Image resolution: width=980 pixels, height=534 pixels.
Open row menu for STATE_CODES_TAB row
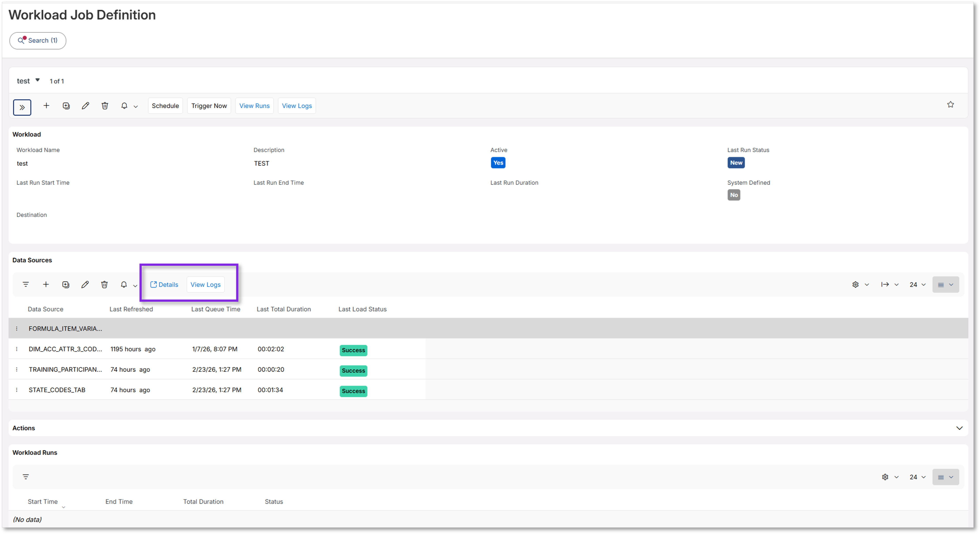pyautogui.click(x=17, y=390)
